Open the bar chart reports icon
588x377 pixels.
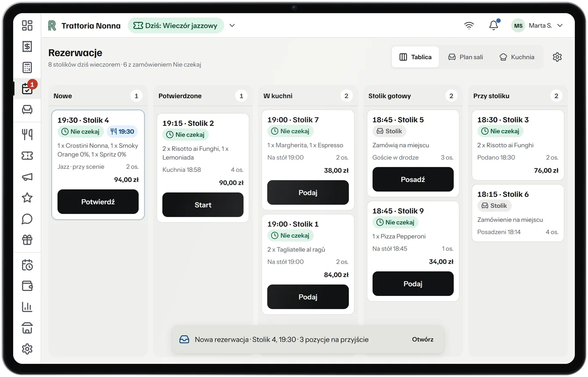(x=27, y=307)
